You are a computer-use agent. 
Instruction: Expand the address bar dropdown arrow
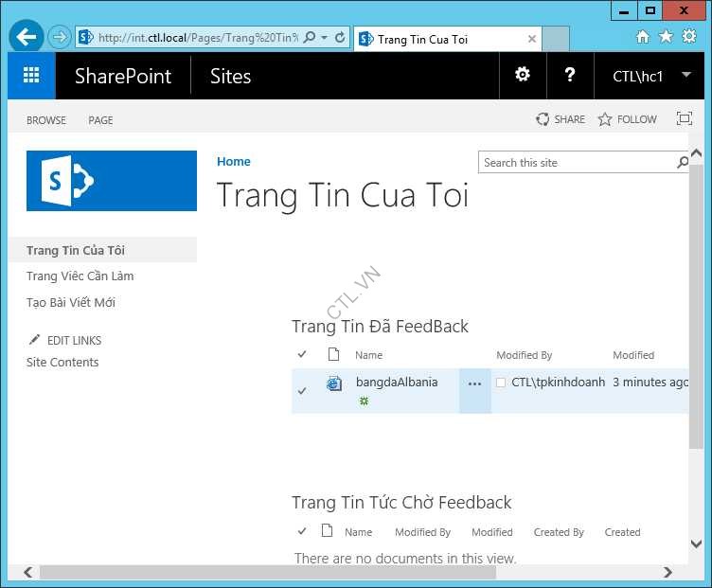tap(325, 38)
